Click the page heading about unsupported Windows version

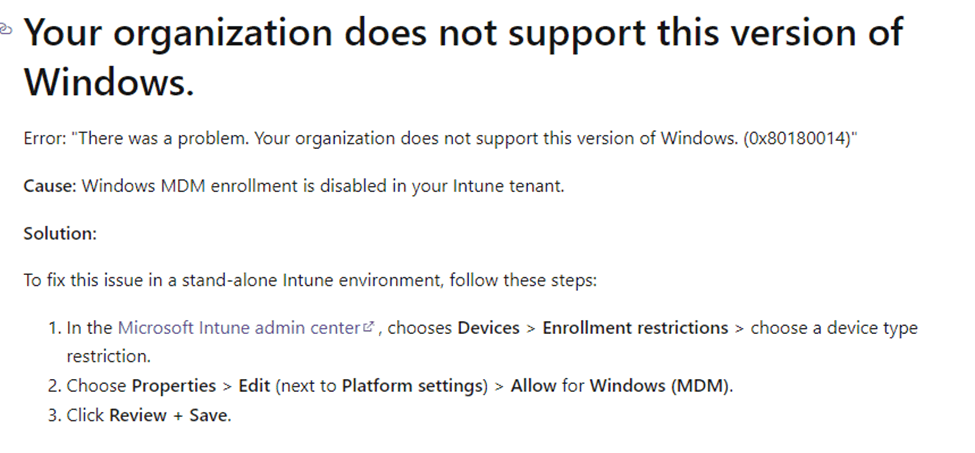(x=462, y=36)
